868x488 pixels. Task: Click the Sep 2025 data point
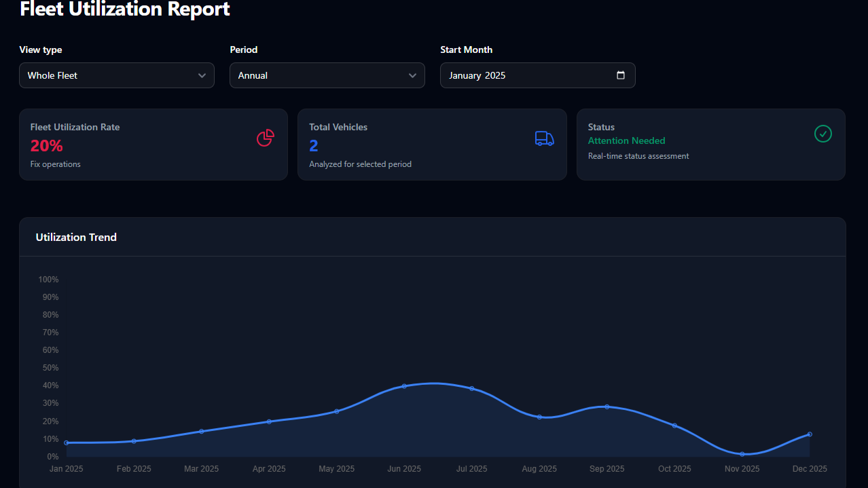tap(607, 407)
